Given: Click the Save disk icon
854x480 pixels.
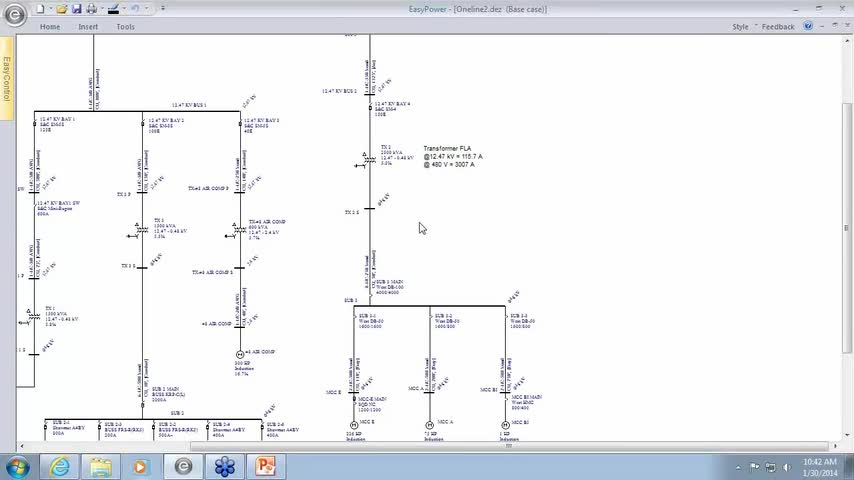Looking at the screenshot, I should [x=77, y=9].
